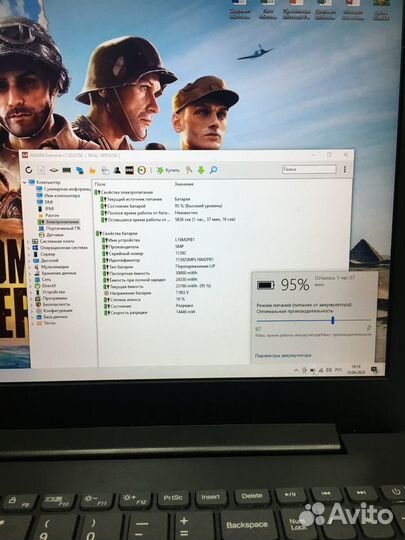
Task: Expand the Хранение данных node arrow
Action: click(30, 273)
